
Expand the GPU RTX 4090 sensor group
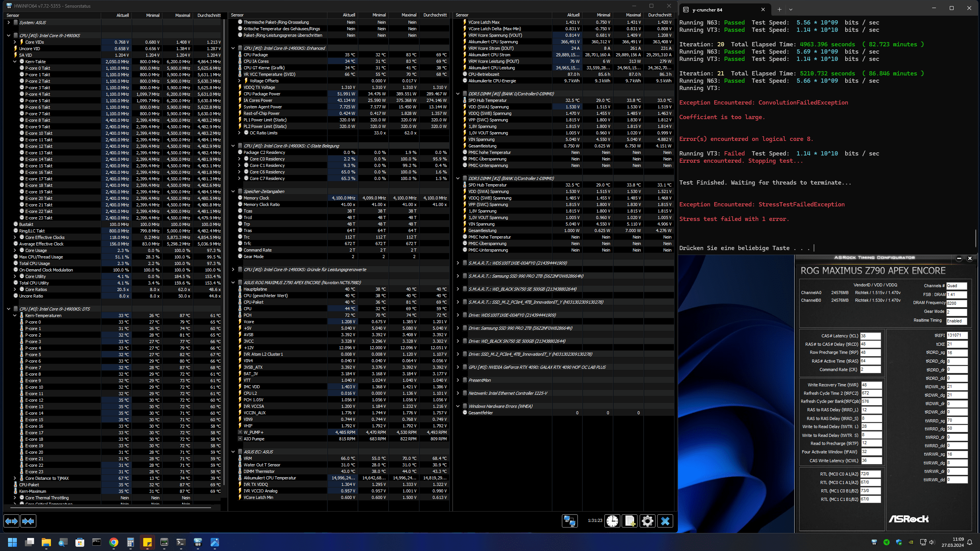tap(458, 367)
